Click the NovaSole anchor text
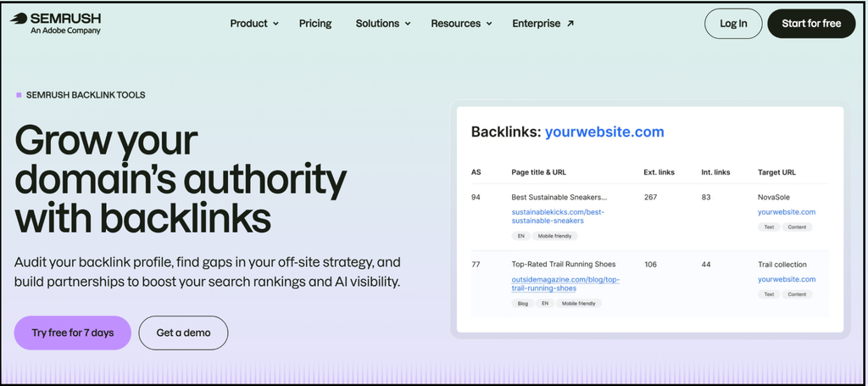This screenshot has height=386, width=868. (774, 197)
